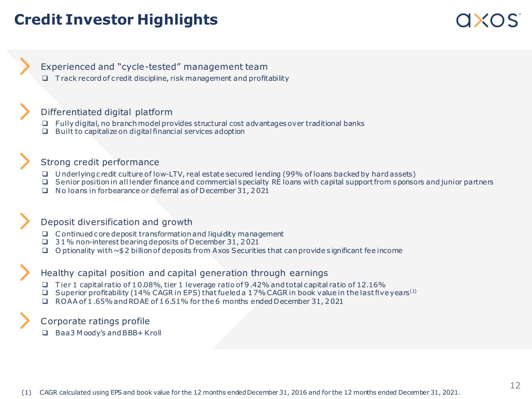Screen dimensions: 532x399
Task: Click checkbox bullet before Baa3 Moody's line
Action: pos(45,333)
